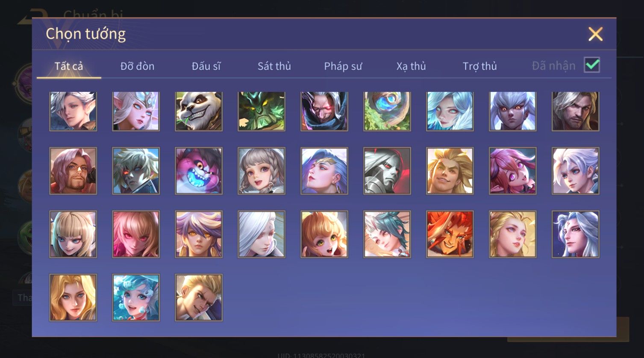Image resolution: width=644 pixels, height=358 pixels.
Task: Filter heroes by Sát thủ
Action: (x=274, y=66)
